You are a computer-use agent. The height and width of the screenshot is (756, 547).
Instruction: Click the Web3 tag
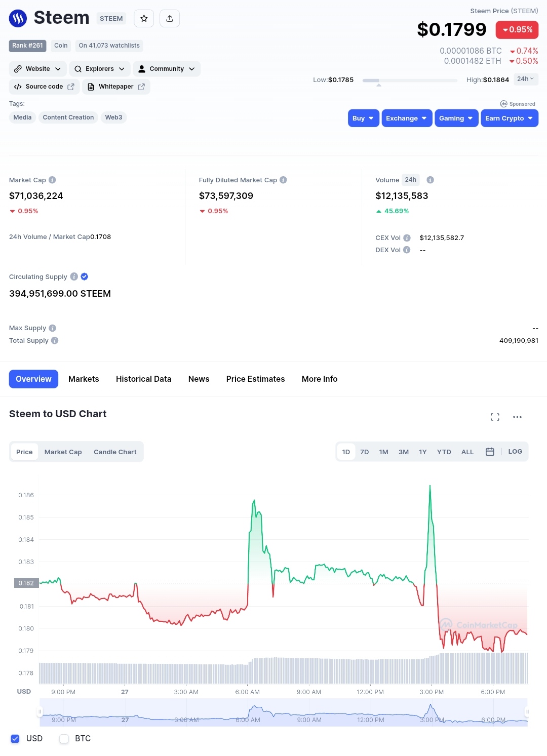[x=113, y=117]
